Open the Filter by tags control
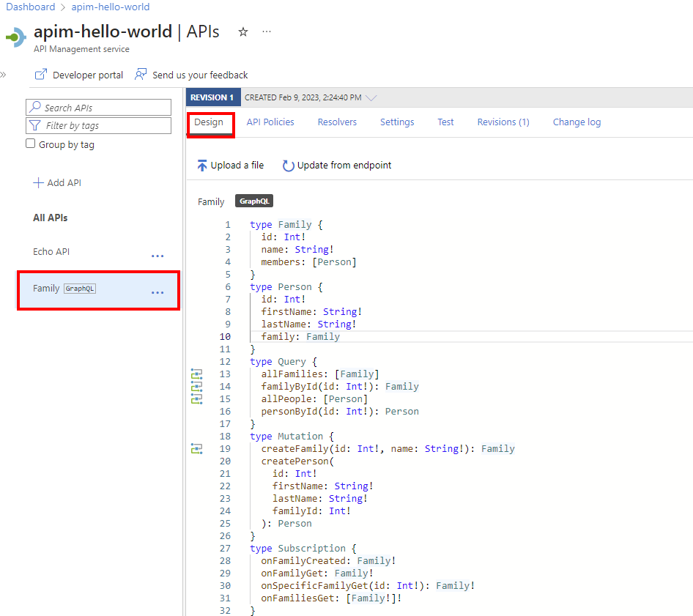Image resolution: width=693 pixels, height=616 pixels. [x=98, y=126]
